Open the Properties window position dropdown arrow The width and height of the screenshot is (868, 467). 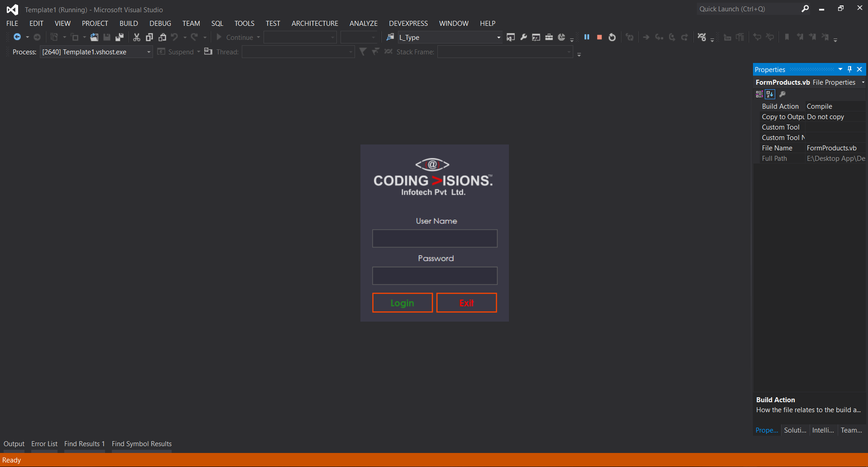[x=840, y=69]
